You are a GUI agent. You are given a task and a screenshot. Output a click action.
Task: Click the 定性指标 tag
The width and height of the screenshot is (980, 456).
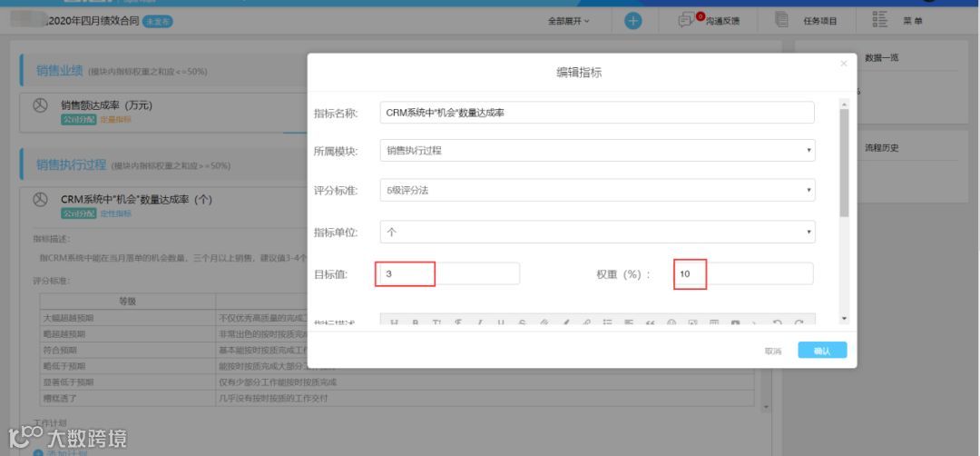click(x=115, y=213)
